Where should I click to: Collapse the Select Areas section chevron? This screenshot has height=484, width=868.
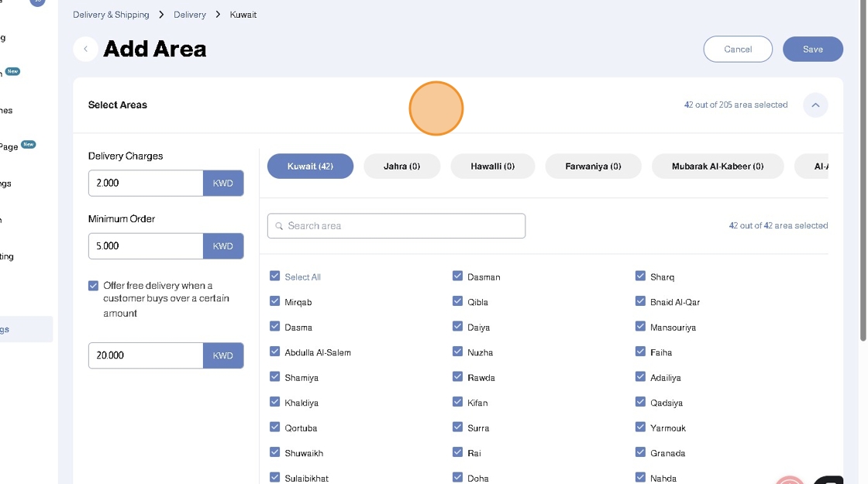pyautogui.click(x=815, y=105)
